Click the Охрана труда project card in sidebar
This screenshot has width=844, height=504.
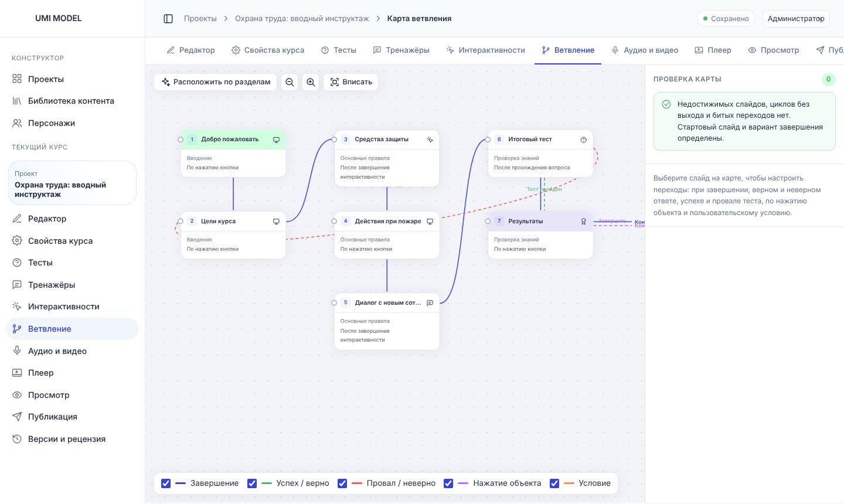tap(72, 183)
